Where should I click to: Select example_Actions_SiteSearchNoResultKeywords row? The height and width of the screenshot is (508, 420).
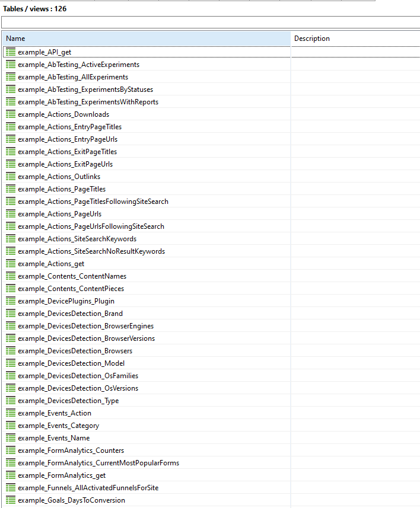coord(91,251)
